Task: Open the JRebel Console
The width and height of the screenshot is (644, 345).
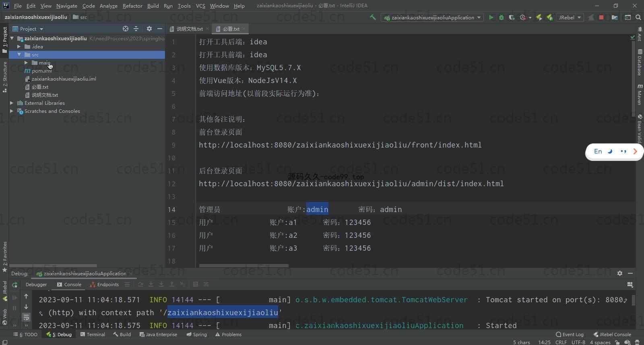Action: click(x=612, y=334)
